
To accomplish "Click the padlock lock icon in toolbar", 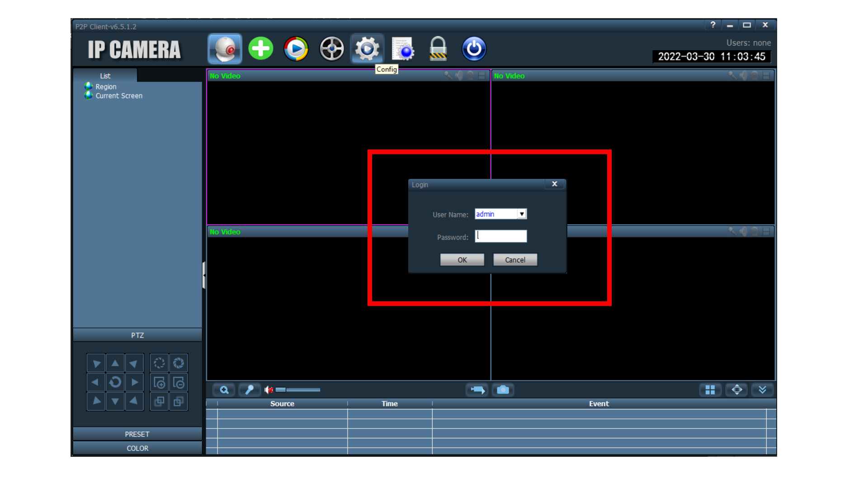I will click(x=438, y=49).
